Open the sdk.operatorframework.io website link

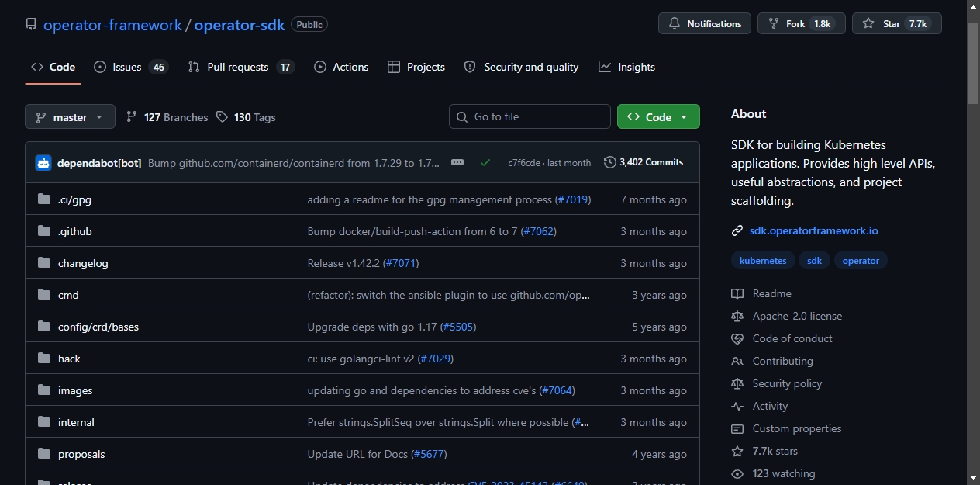click(813, 230)
